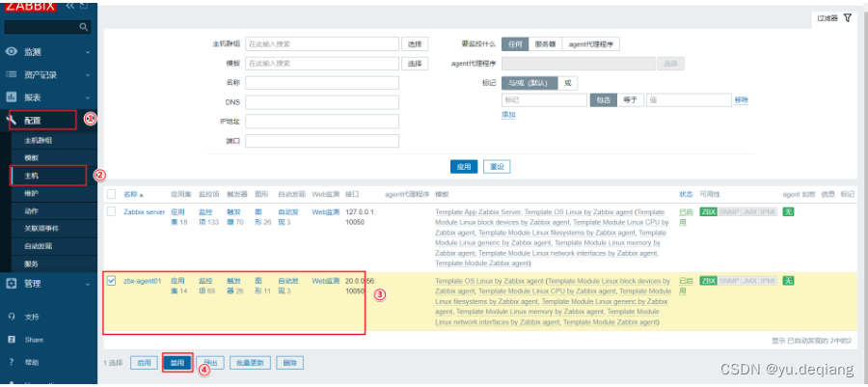Select 等于 tag operator
This screenshot has width=868, height=387.
(631, 100)
